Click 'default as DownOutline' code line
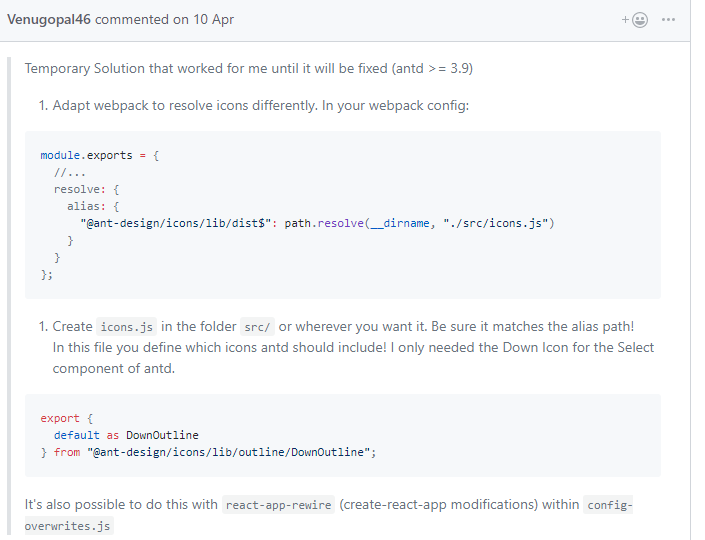The height and width of the screenshot is (540, 705). click(126, 435)
